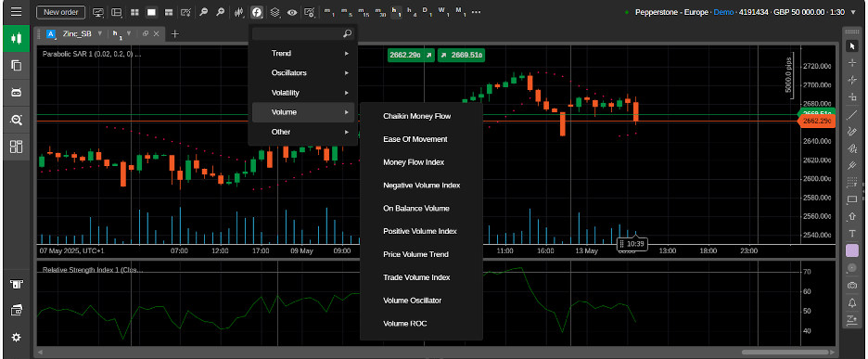Open the Automate robot icon in sidebar
868x359 pixels.
pos(17,93)
